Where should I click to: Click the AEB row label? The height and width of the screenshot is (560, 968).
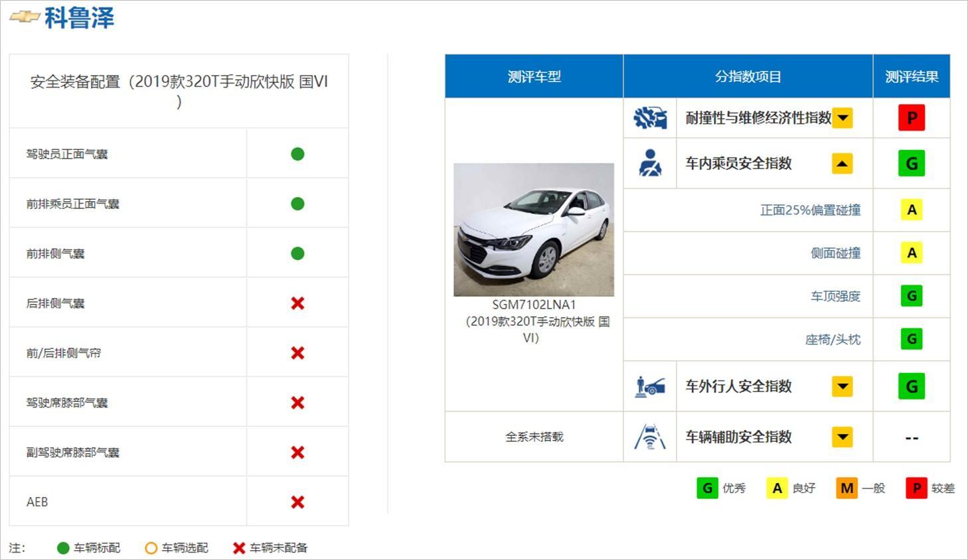(x=37, y=502)
